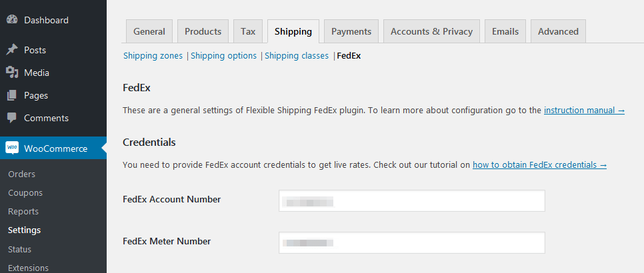Open Accounts & Privacy tab
This screenshot has height=273, width=644.
coord(431,31)
